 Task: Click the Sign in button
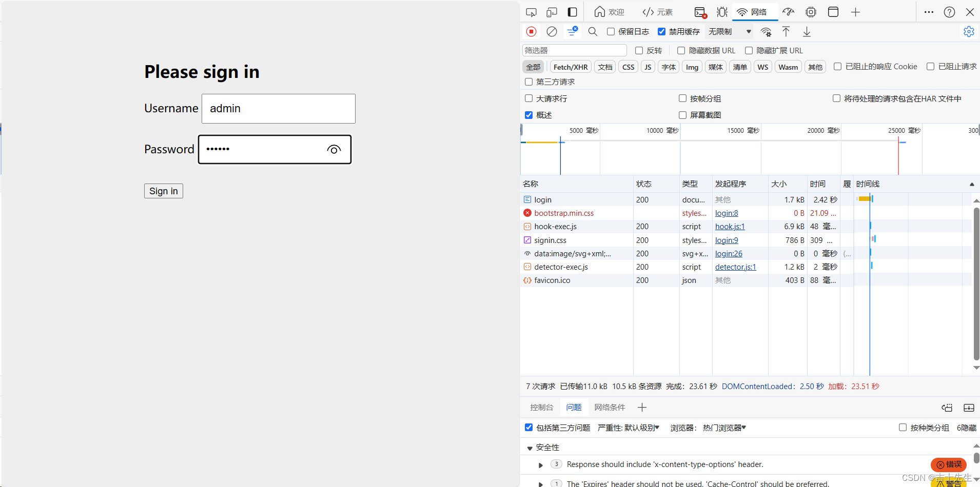point(164,191)
